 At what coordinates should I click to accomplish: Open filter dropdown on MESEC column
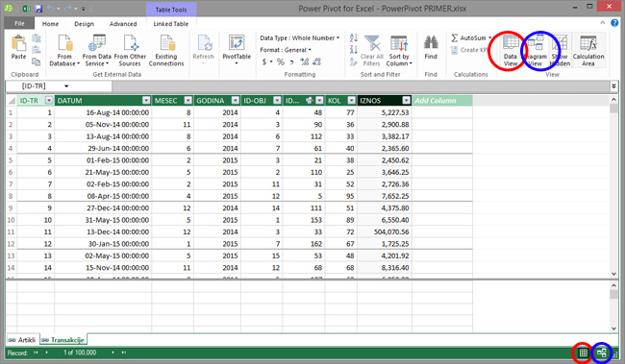pos(188,100)
